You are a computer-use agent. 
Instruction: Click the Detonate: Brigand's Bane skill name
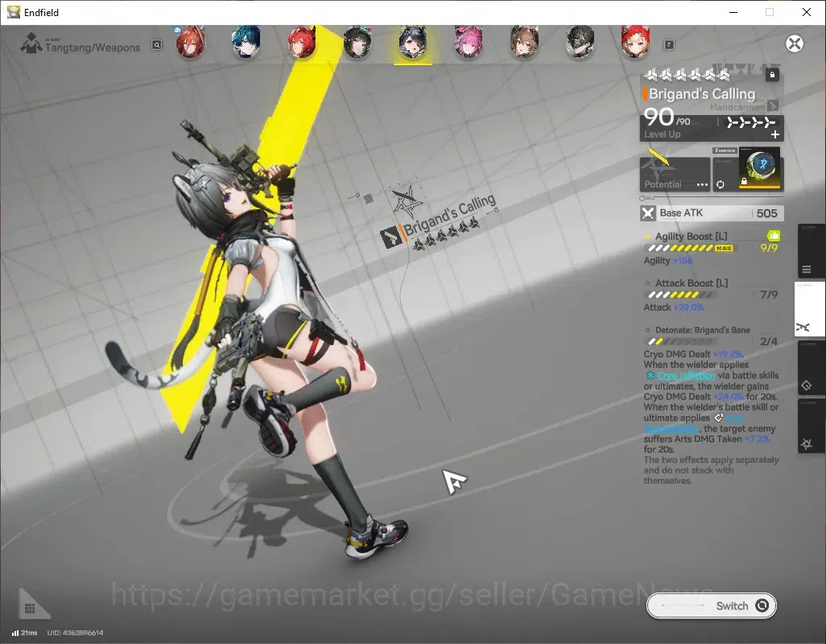coord(702,330)
